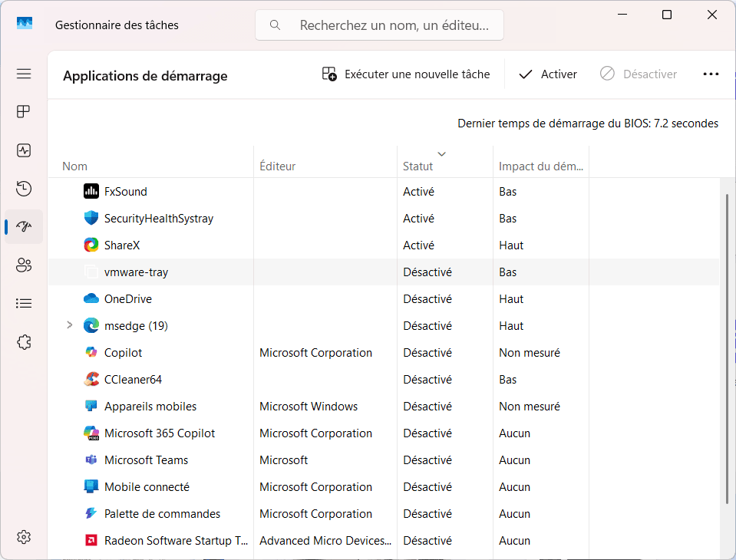The width and height of the screenshot is (736, 560).
Task: Expand the msedge (19) group
Action: (x=70, y=325)
